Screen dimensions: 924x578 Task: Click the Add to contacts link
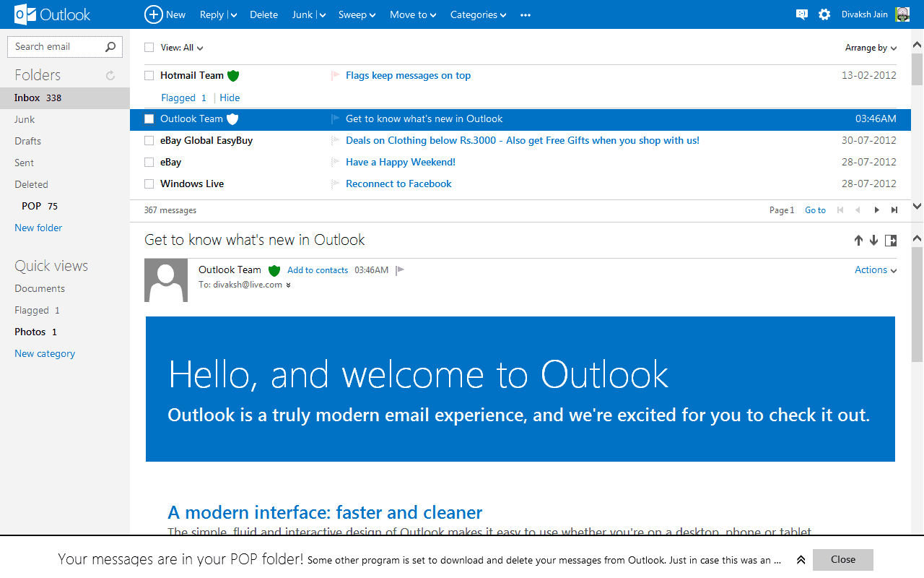click(318, 270)
